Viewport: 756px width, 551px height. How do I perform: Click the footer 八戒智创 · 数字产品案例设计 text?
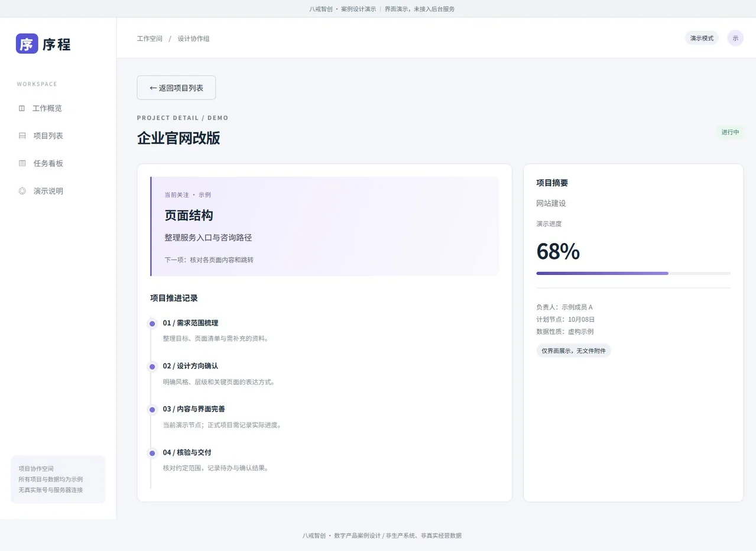342,536
